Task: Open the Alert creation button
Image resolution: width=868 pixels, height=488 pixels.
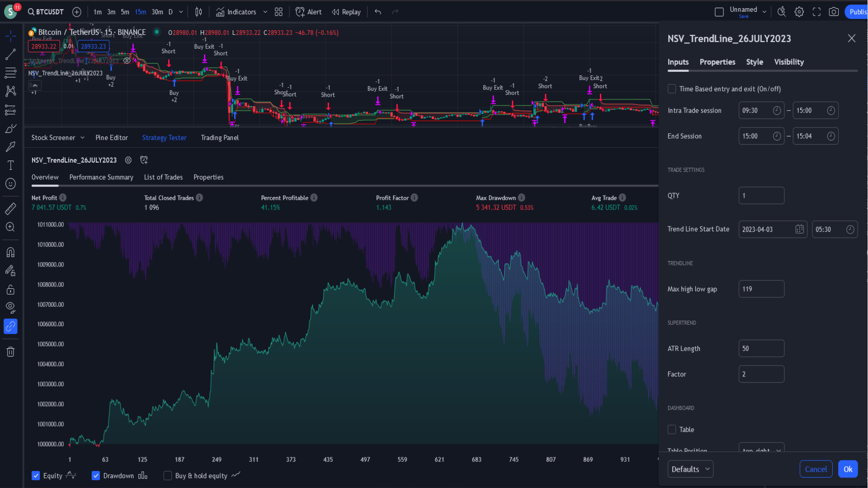Action: pyautogui.click(x=309, y=12)
